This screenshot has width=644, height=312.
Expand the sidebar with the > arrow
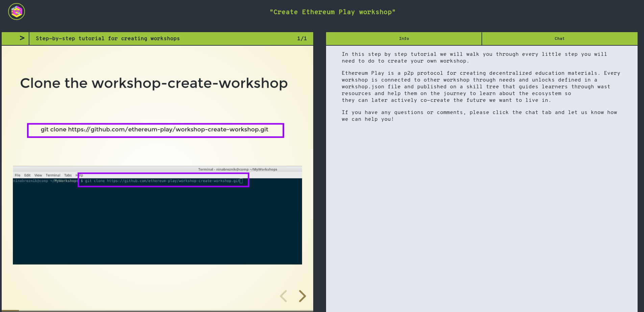[22, 38]
